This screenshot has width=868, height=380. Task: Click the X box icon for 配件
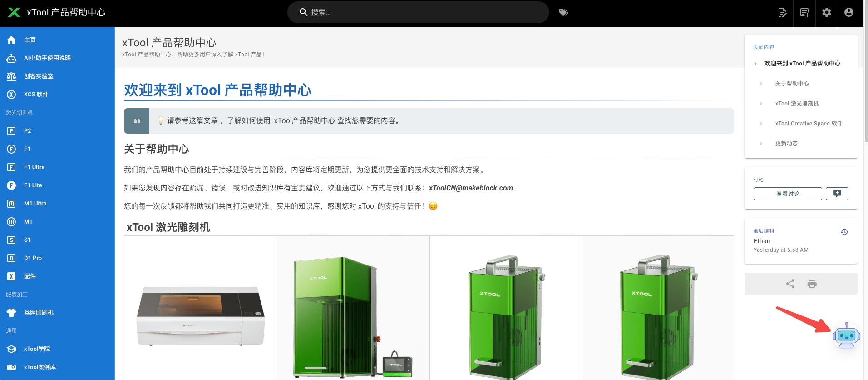click(11, 276)
